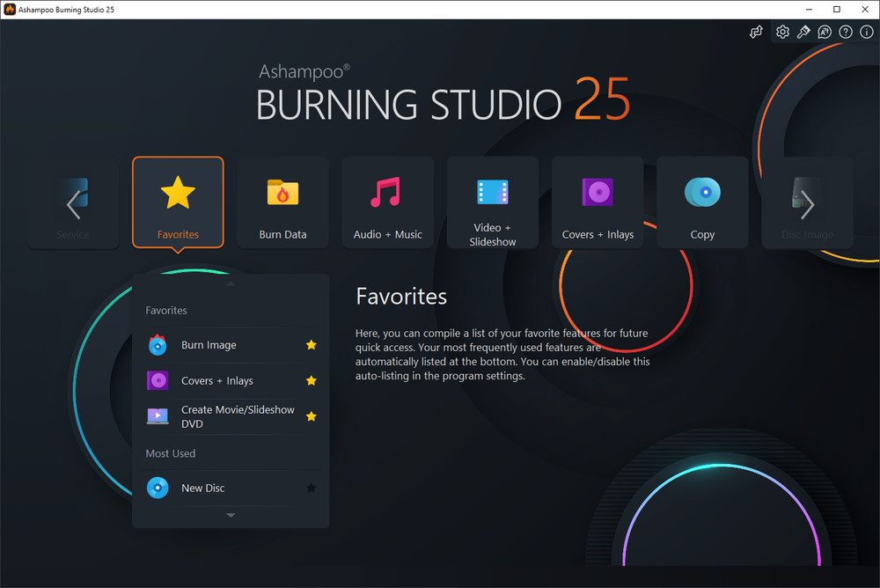The image size is (880, 588).
Task: Open the settings gear icon
Action: point(782,32)
